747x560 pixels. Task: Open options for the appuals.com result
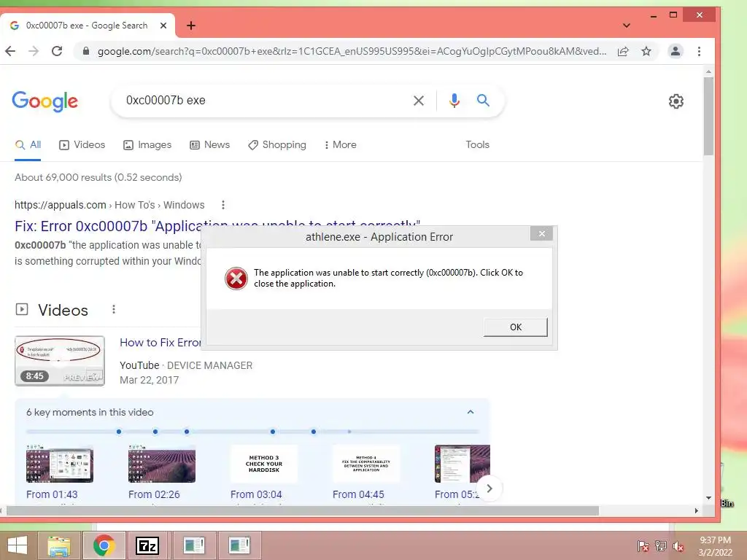click(223, 205)
